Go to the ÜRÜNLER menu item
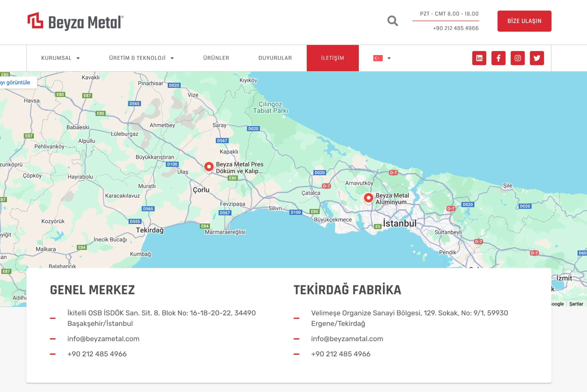 [x=216, y=58]
